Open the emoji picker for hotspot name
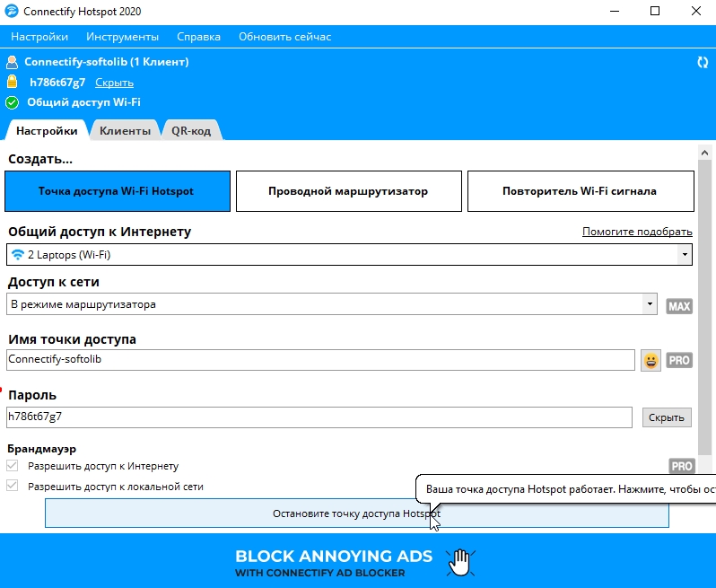Viewport: 716px width, 588px height. 651,361
